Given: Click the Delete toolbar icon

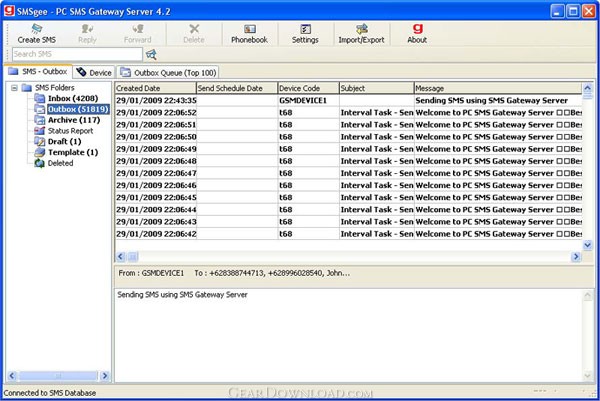Looking at the screenshot, I should point(194,33).
